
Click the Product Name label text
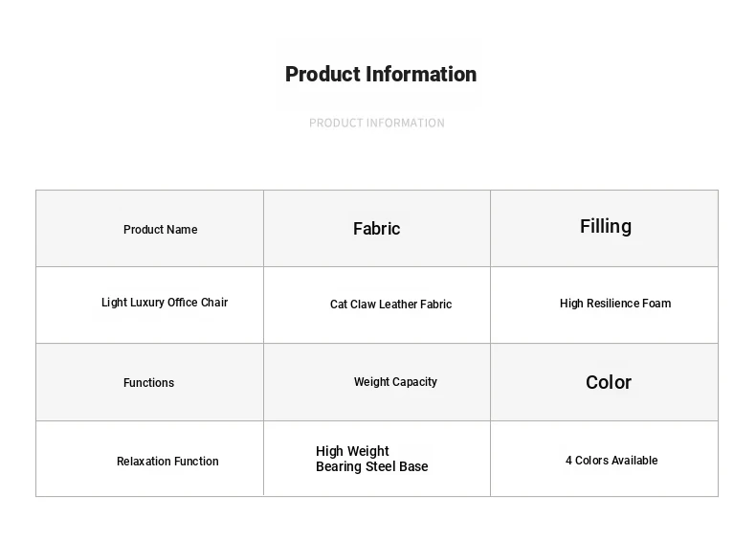pos(160,229)
